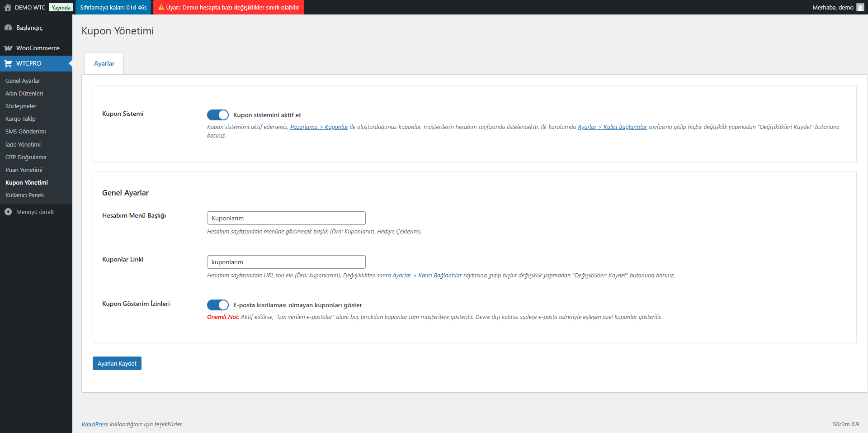Click the Başlangıç dashboard gauge icon
The image size is (868, 433).
tap(8, 28)
